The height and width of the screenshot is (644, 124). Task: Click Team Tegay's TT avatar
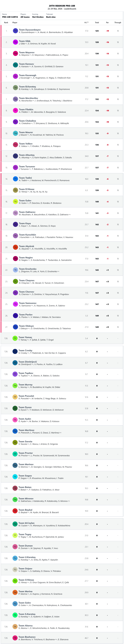15,536
